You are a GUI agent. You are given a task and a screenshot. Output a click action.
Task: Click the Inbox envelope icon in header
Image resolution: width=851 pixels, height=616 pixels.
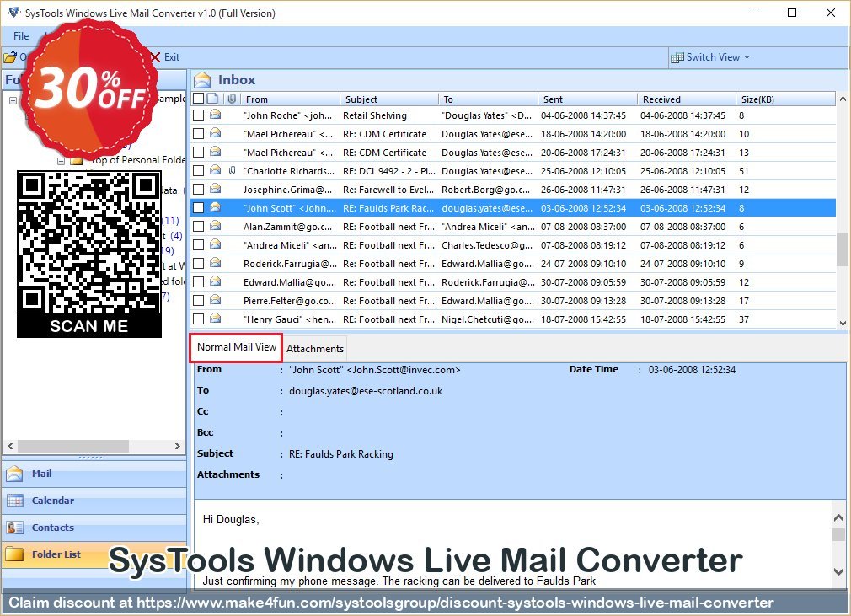pos(202,80)
